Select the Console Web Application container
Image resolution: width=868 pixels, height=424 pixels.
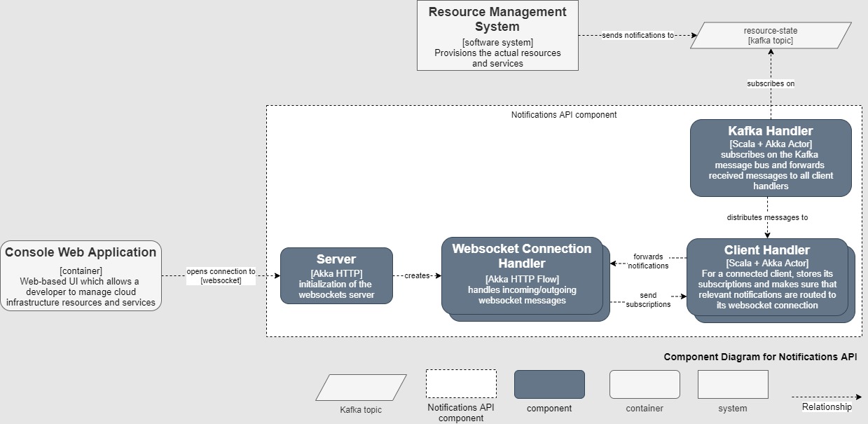point(81,275)
